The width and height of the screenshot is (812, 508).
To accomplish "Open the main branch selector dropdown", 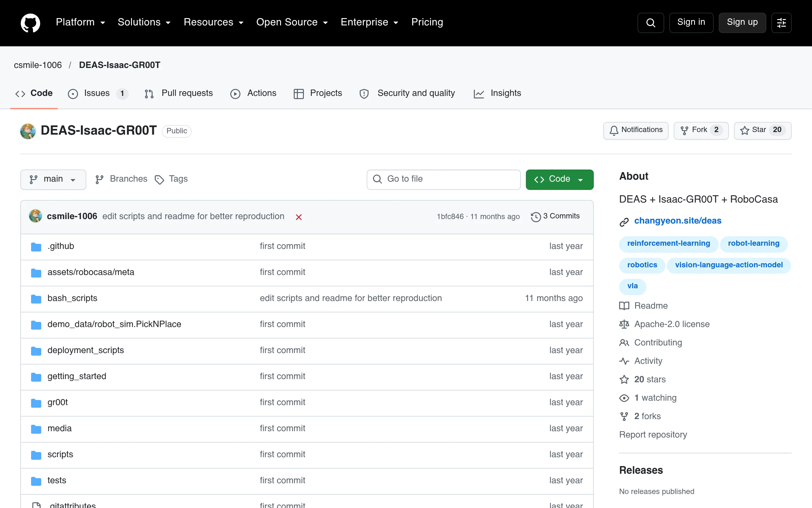I will coord(53,179).
